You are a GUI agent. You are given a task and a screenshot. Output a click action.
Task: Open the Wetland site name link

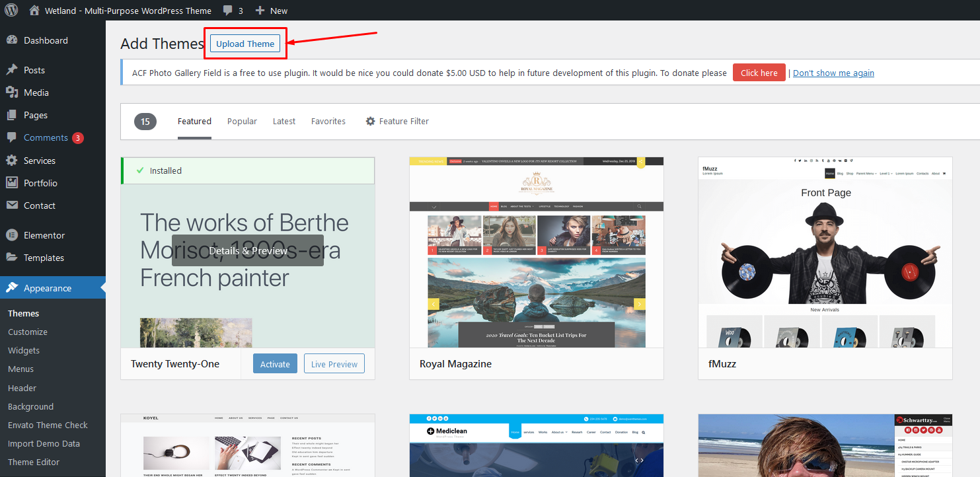point(128,11)
